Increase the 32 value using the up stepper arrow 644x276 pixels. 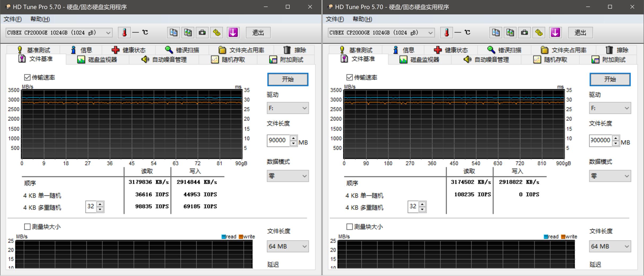(100, 204)
